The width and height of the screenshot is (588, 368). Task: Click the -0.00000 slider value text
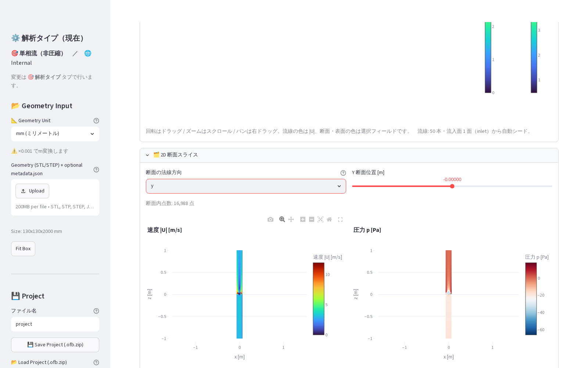click(452, 180)
